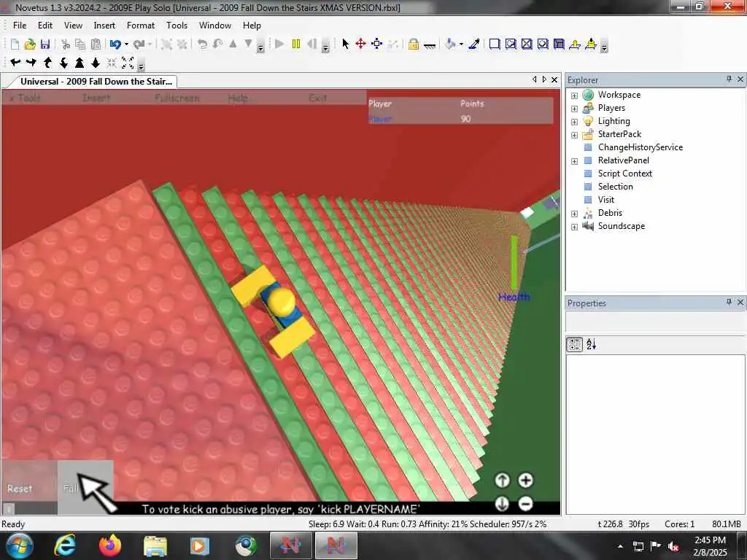Click in-game camera down arrow
747x560 pixels.
[502, 503]
